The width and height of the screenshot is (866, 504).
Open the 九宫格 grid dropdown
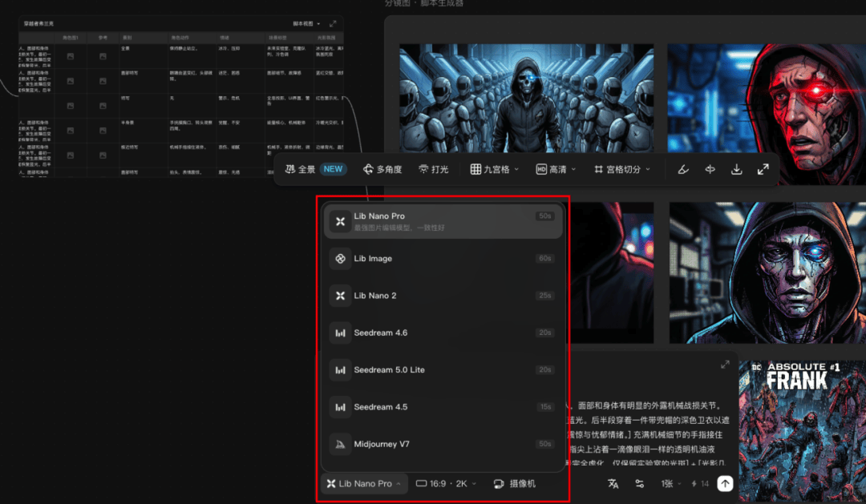point(494,170)
